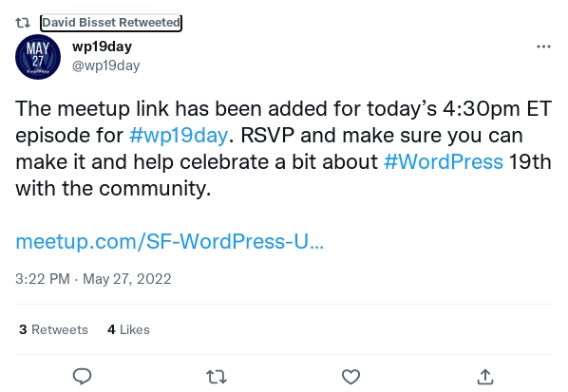The image size is (568, 392).
Task: Retweet using the bottom retweet icon
Action: point(217,377)
